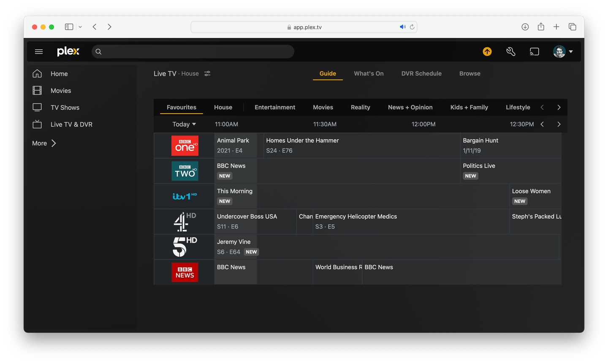Click the cast to device icon
This screenshot has height=364, width=608.
pos(535,52)
